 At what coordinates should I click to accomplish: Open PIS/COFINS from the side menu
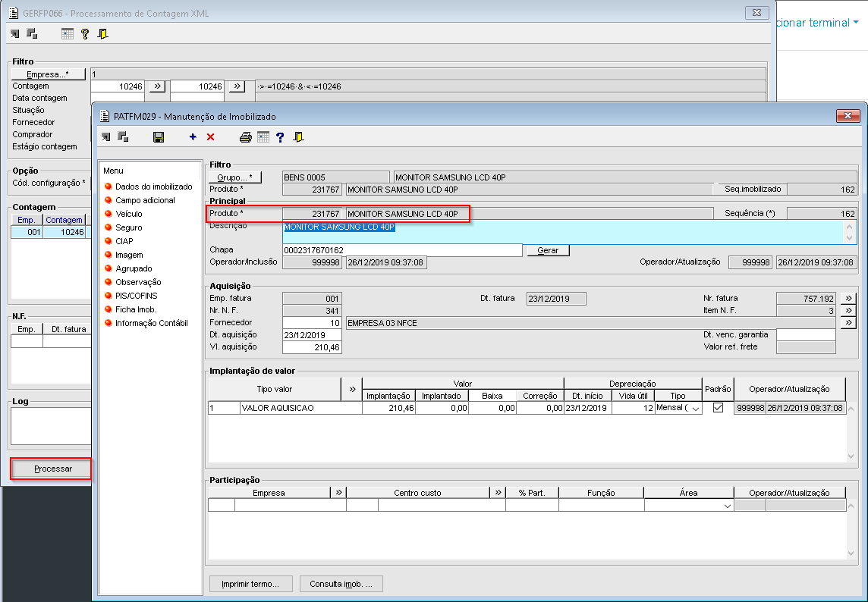[136, 296]
